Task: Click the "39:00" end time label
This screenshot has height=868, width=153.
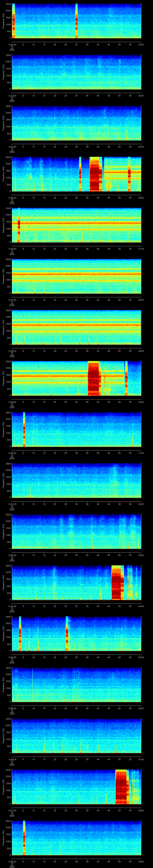Action: click(x=141, y=861)
